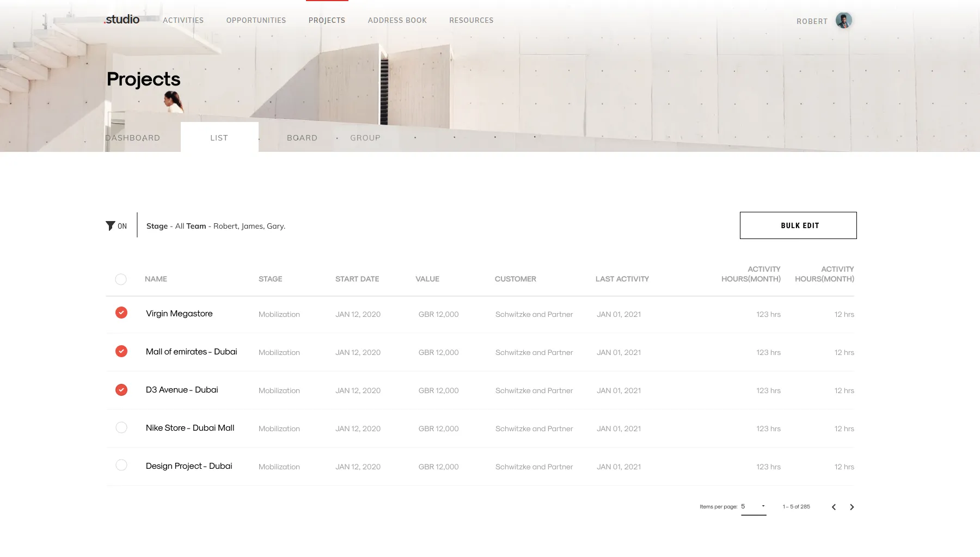Uncheck the Virgin Megastore row
The height and width of the screenshot is (557, 980).
click(x=121, y=313)
